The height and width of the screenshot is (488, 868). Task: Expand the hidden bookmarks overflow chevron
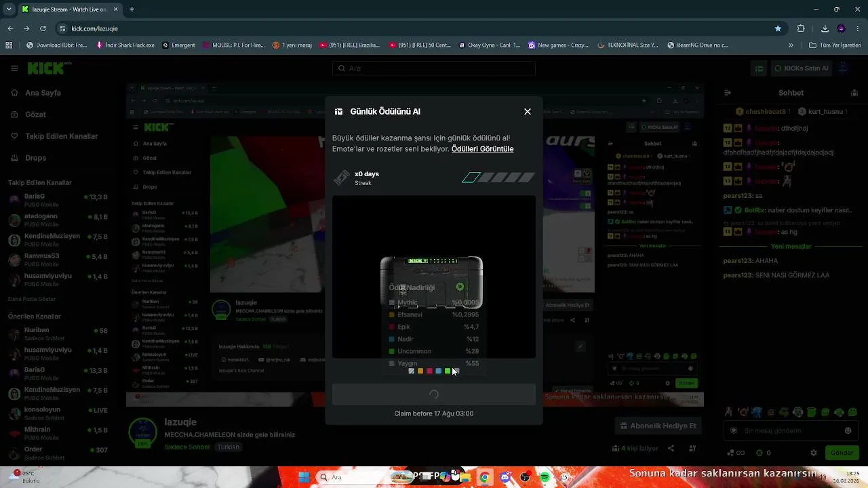click(791, 45)
